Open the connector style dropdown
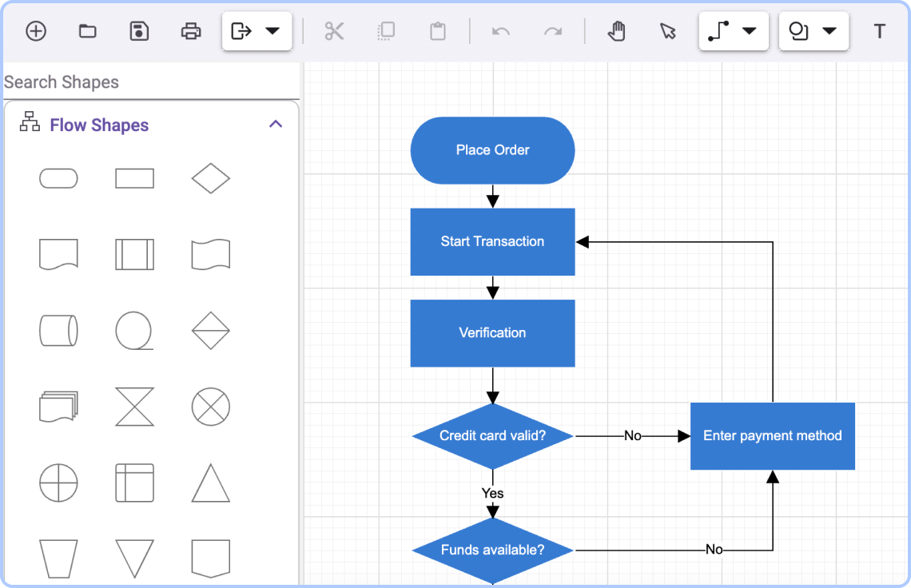 pyautogui.click(x=749, y=30)
